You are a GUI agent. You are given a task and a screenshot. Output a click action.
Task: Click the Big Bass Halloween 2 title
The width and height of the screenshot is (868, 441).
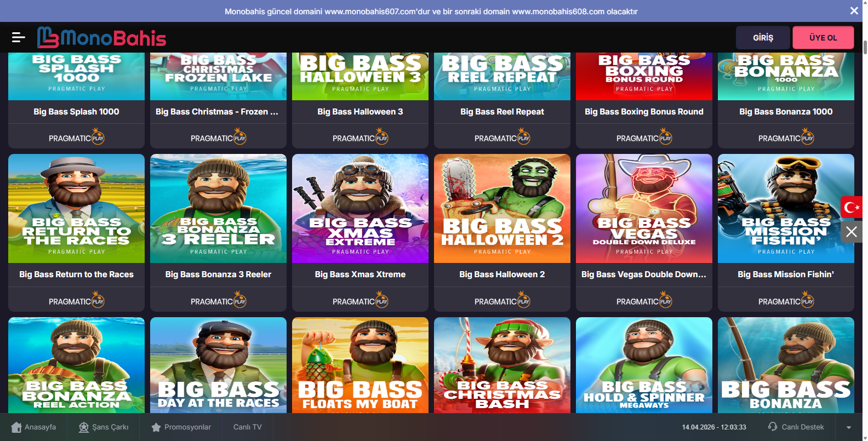coord(502,274)
